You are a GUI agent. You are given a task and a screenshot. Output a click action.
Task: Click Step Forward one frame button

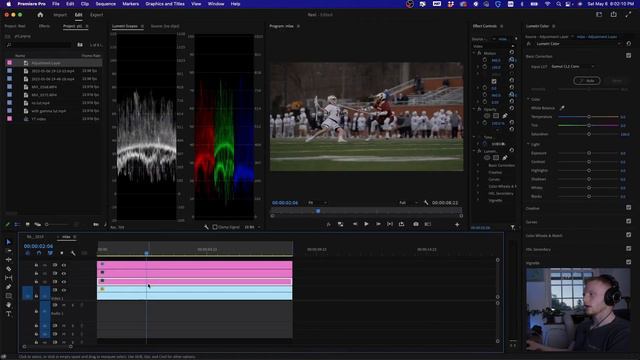(x=378, y=224)
